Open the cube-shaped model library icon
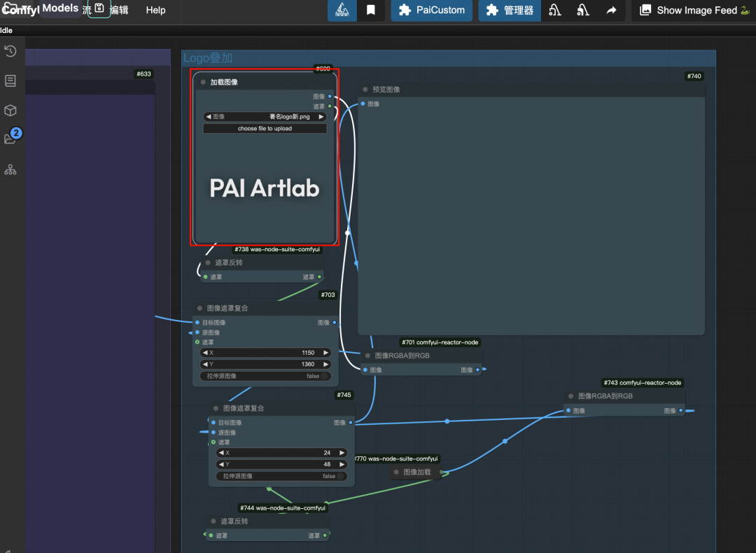 tap(10, 111)
